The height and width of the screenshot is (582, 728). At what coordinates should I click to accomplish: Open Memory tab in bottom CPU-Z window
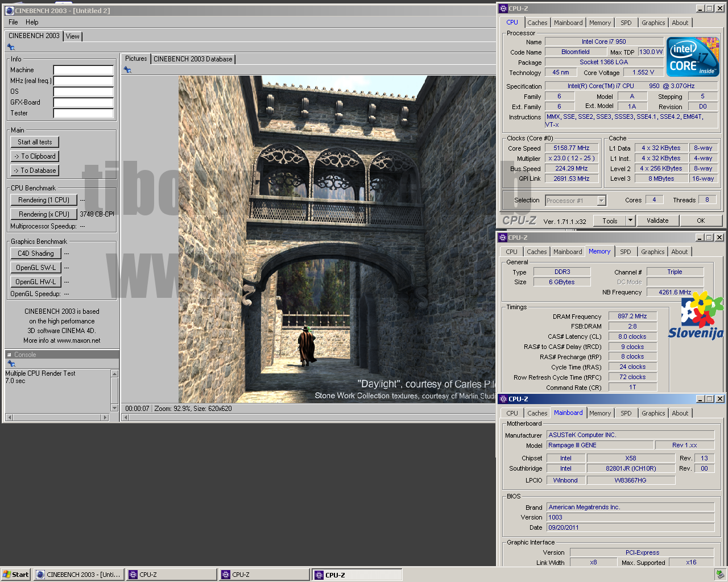(x=600, y=413)
